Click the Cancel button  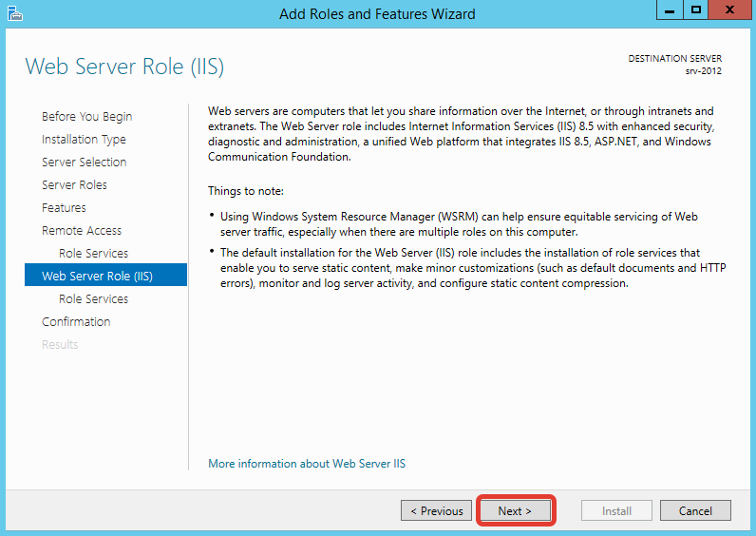click(x=695, y=510)
